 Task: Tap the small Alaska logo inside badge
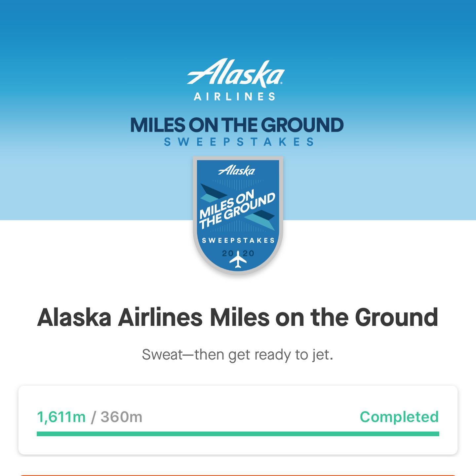coord(237,171)
